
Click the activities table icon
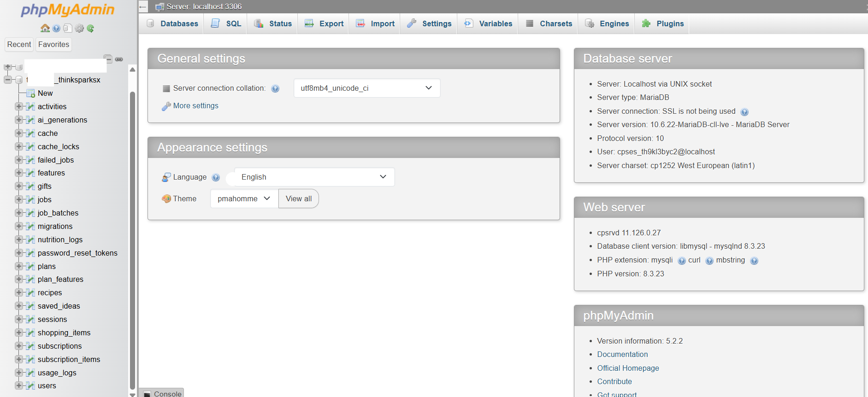(31, 107)
